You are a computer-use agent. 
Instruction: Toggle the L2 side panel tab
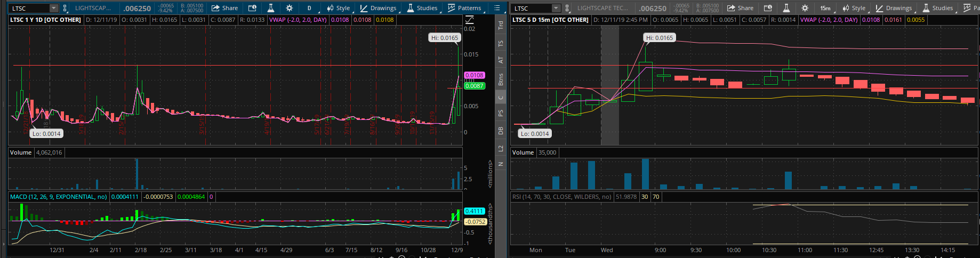point(501,149)
